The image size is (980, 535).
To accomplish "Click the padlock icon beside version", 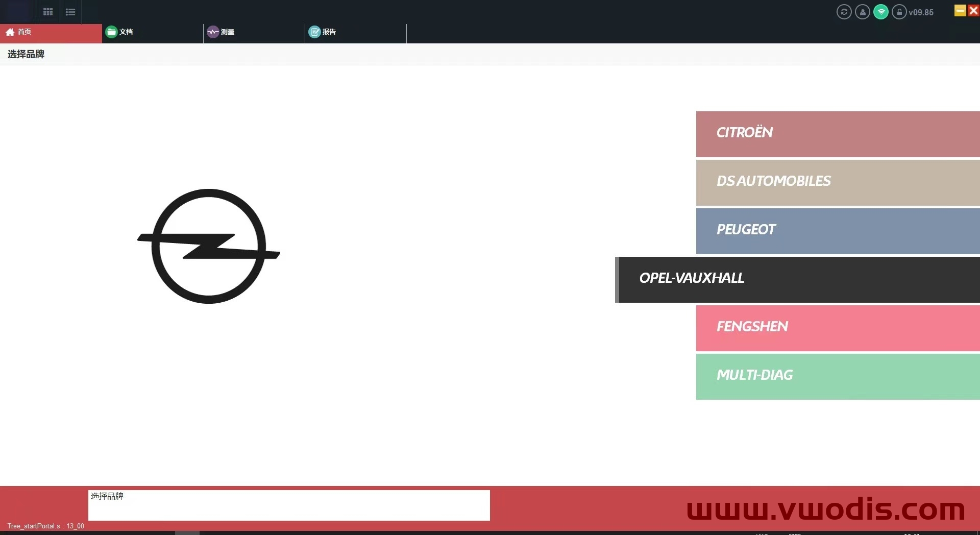I will (899, 12).
